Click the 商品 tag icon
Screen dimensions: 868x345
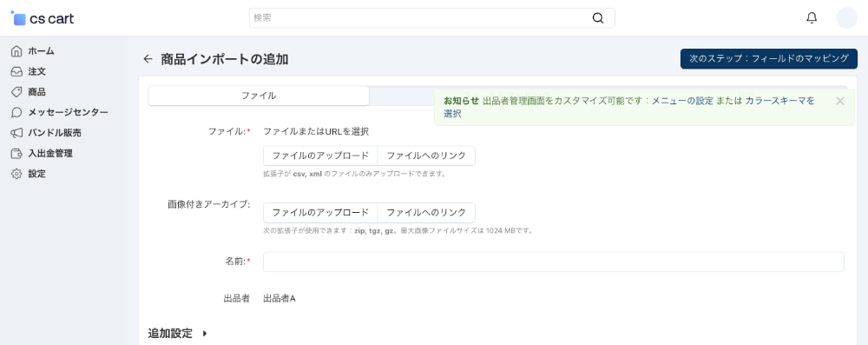16,92
